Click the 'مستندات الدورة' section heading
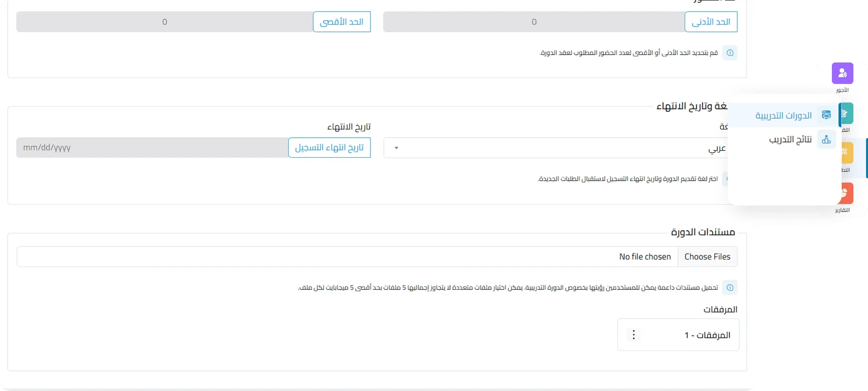 pyautogui.click(x=703, y=232)
